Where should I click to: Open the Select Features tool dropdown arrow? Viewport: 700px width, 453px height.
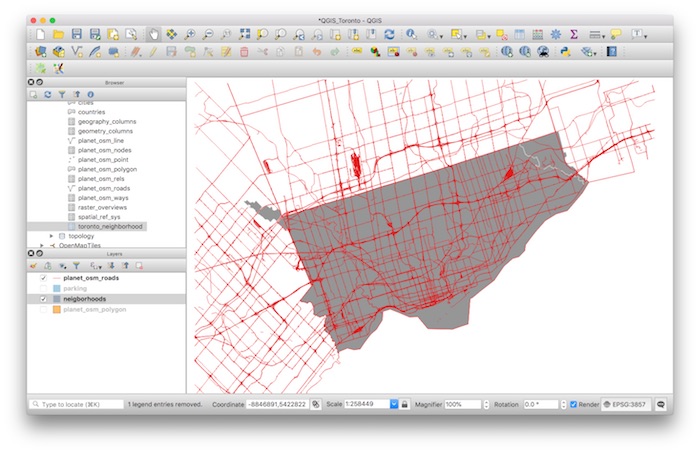[x=466, y=36]
